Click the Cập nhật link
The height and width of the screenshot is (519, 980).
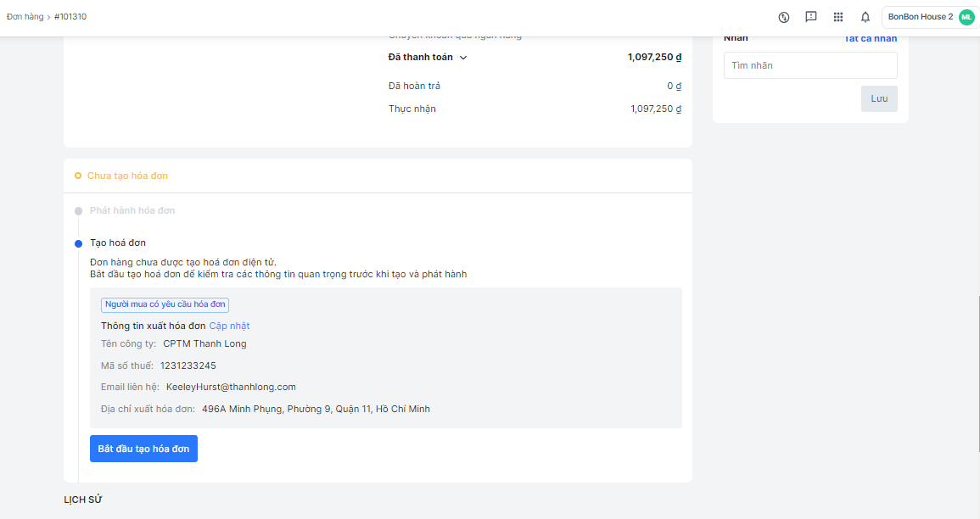click(229, 326)
